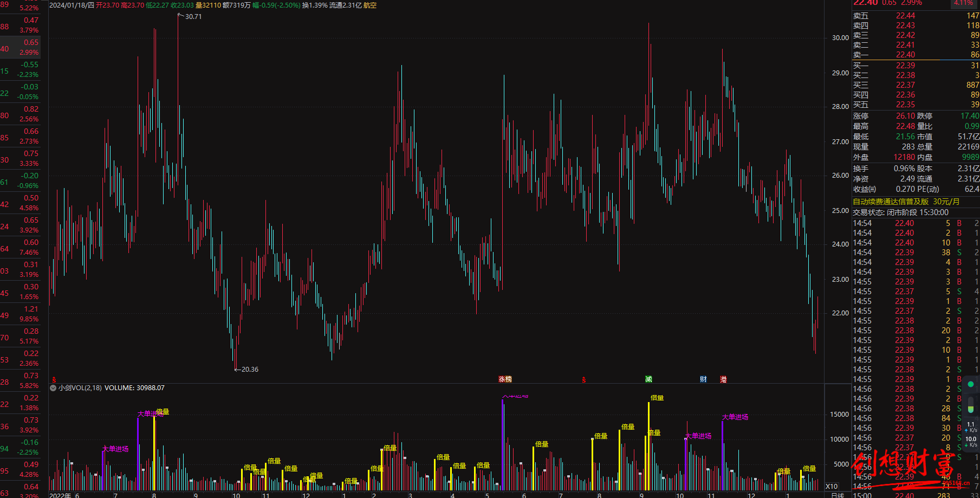Click the 交易状态 闭市阶段 status line
The image size is (980, 498).
pyautogui.click(x=900, y=212)
